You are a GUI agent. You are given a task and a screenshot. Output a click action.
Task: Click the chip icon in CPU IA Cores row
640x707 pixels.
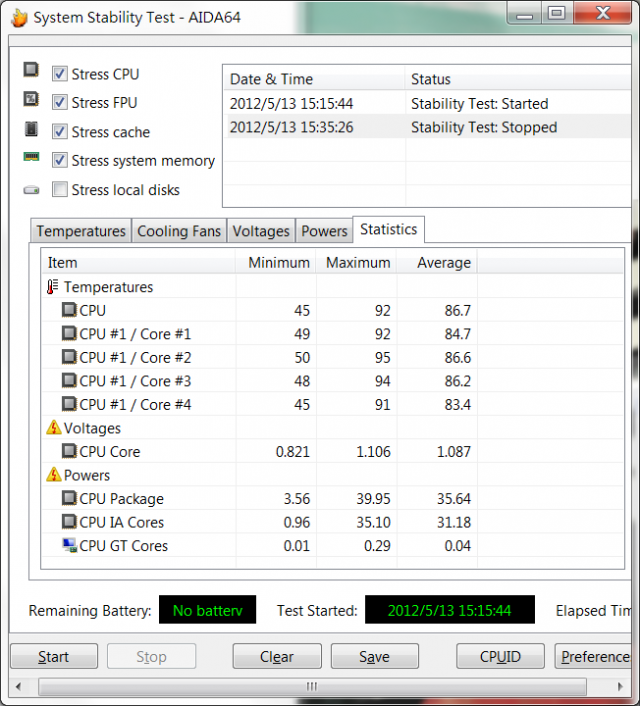pos(69,522)
